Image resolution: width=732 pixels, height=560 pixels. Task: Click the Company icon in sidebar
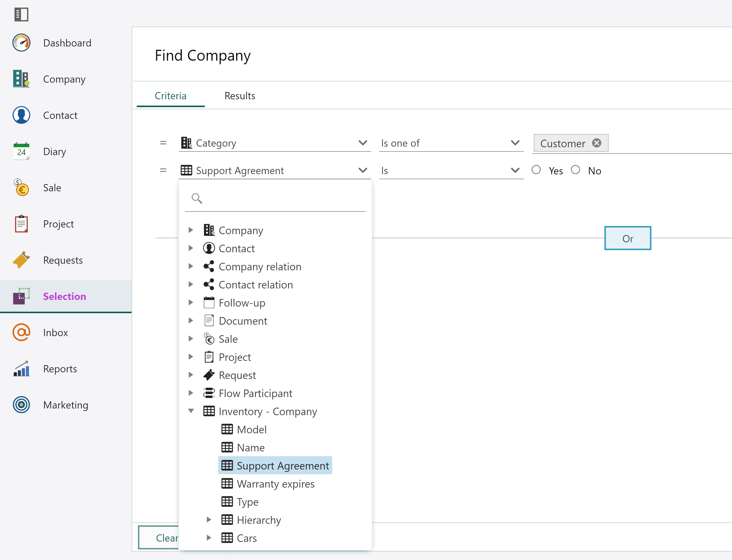(21, 78)
